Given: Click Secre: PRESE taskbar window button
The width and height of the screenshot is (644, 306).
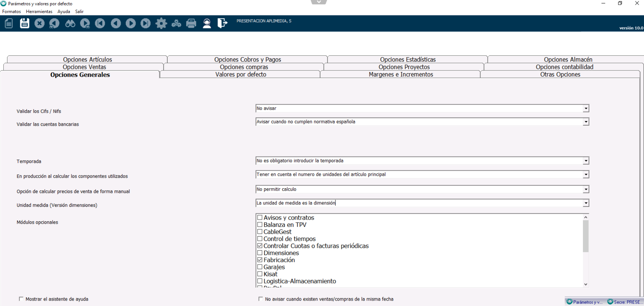Looking at the screenshot, I should coord(625,302).
